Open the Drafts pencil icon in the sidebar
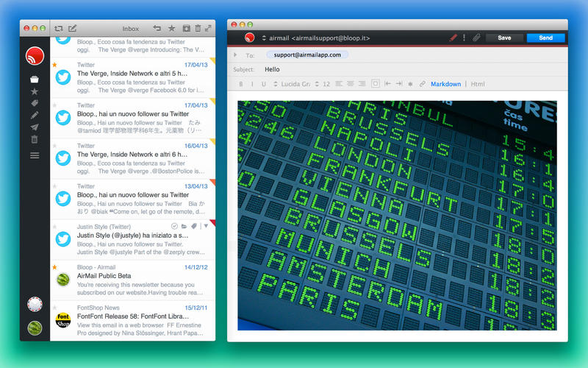 pos(35,116)
